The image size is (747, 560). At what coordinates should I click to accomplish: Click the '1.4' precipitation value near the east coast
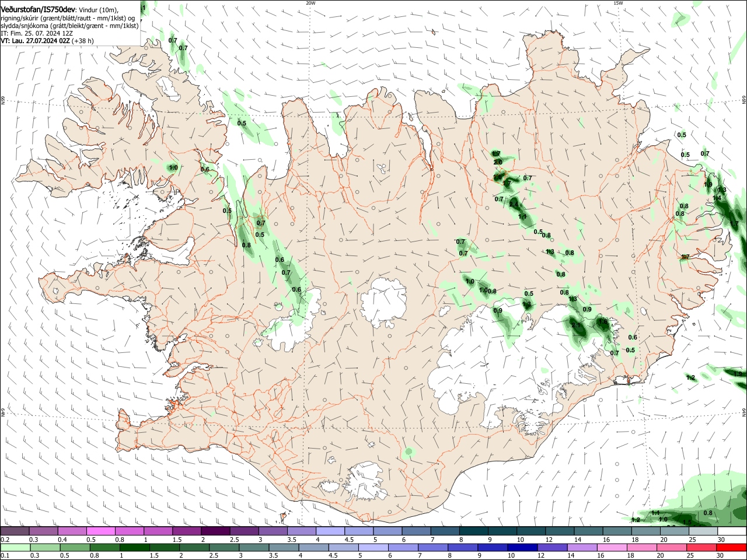click(x=717, y=198)
